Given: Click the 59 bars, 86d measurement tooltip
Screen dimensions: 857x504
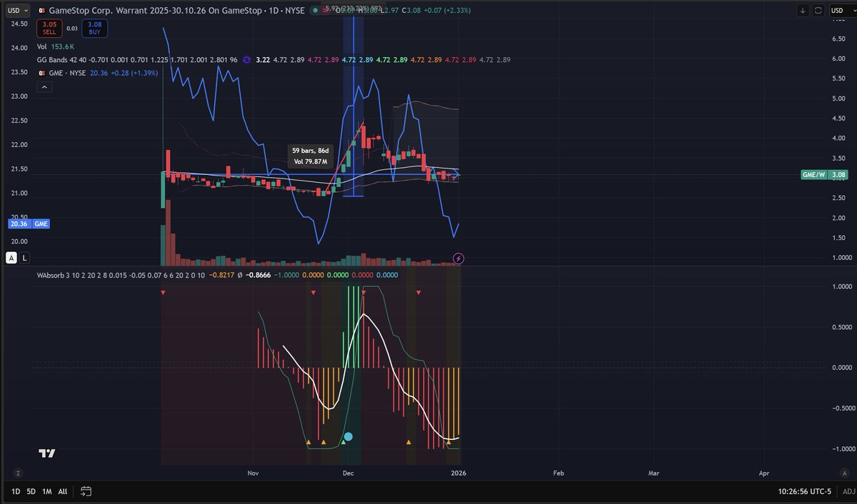Looking at the screenshot, I should [x=310, y=156].
